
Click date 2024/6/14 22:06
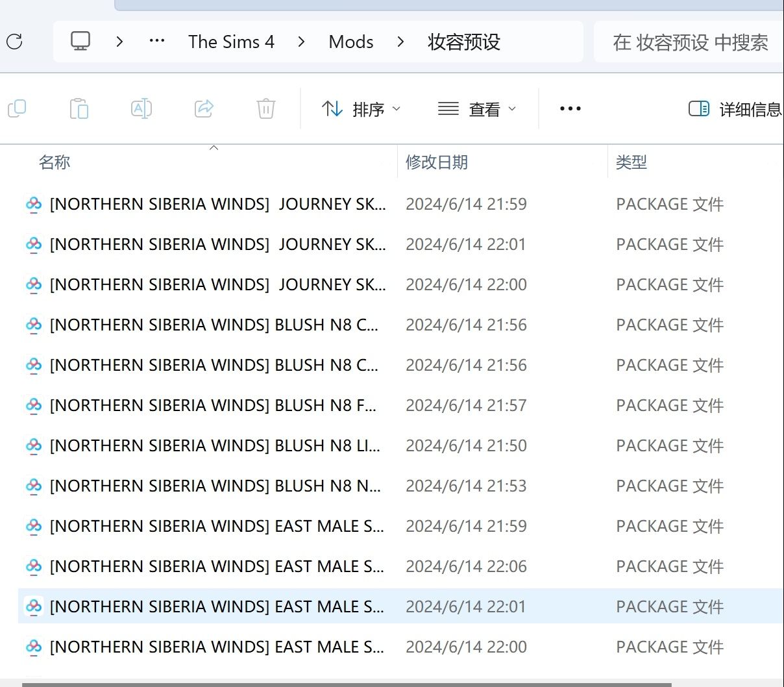click(466, 567)
